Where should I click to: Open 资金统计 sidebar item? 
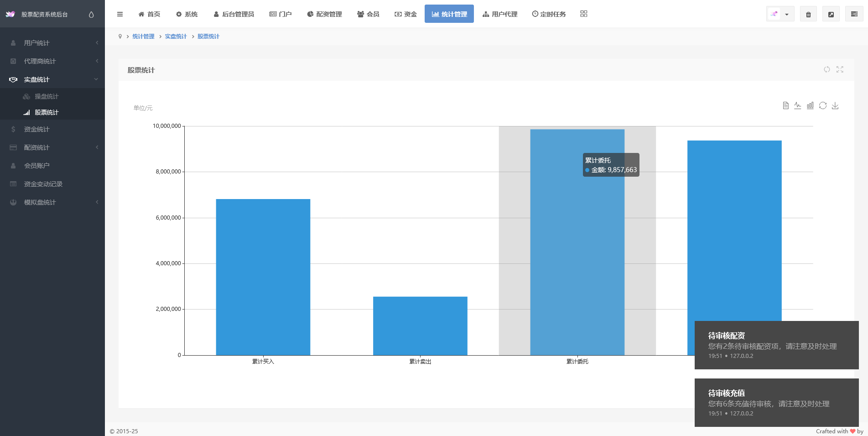[52, 129]
